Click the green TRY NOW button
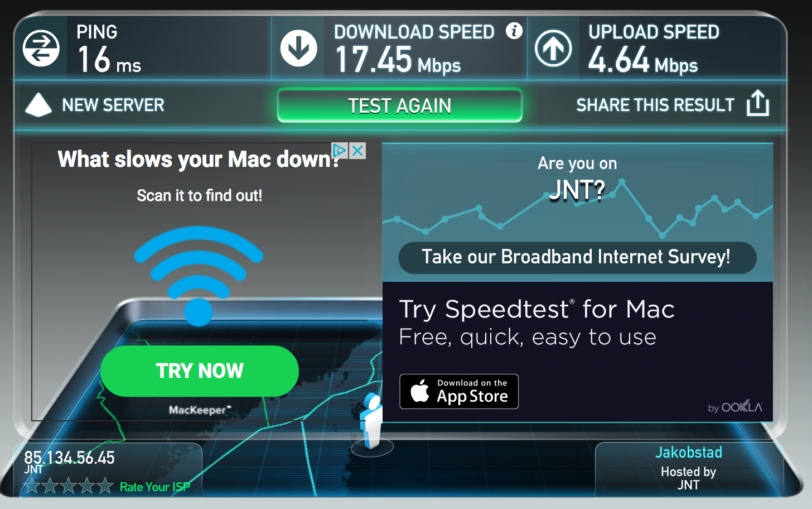 [x=200, y=371]
